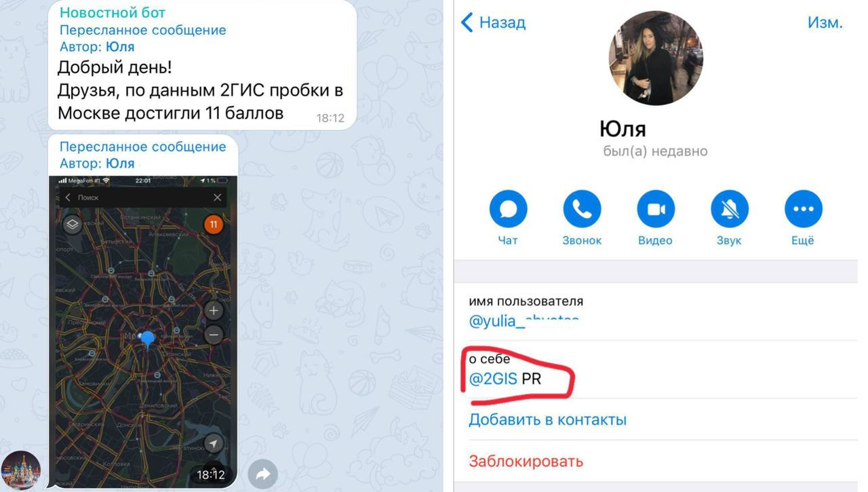The image size is (868, 492).
Task: Toggle the Звук mute notifications bell
Action: (x=730, y=209)
